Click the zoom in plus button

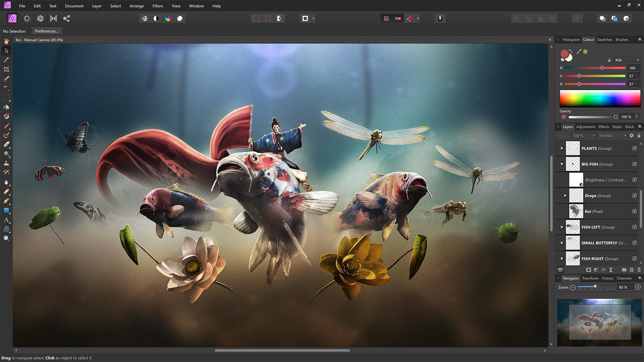[x=638, y=287]
